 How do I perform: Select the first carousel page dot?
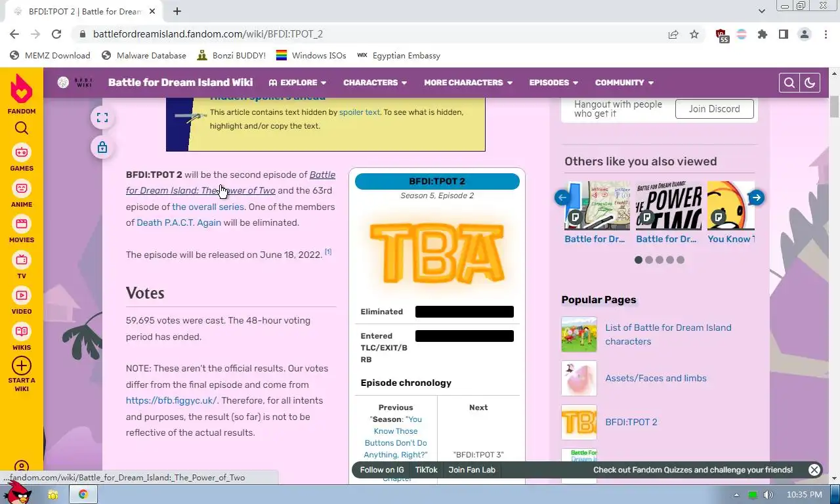click(x=639, y=260)
